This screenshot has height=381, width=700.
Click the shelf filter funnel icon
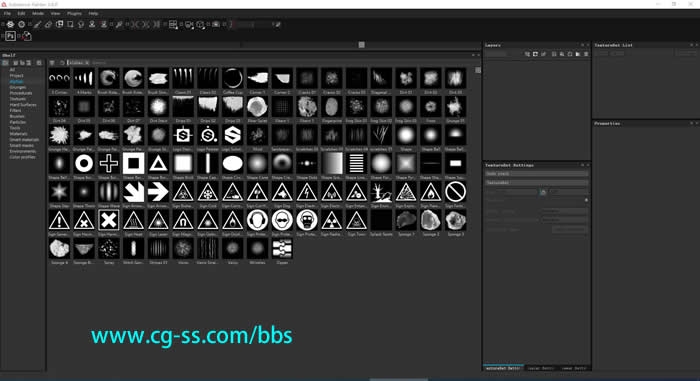point(52,63)
